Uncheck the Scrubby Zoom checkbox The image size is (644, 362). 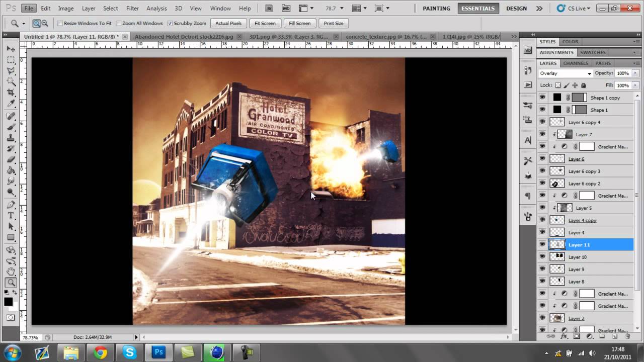point(170,23)
